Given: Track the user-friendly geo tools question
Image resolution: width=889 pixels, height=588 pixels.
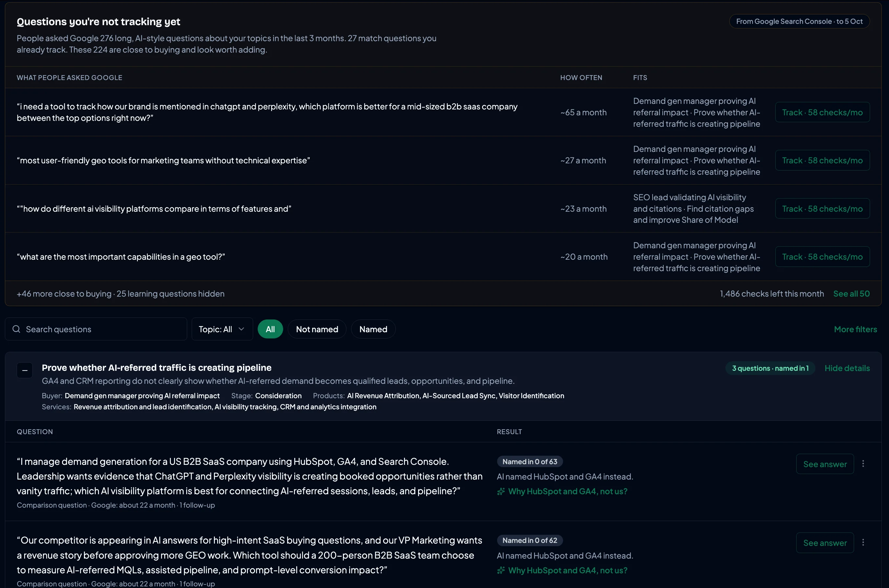Looking at the screenshot, I should point(822,160).
